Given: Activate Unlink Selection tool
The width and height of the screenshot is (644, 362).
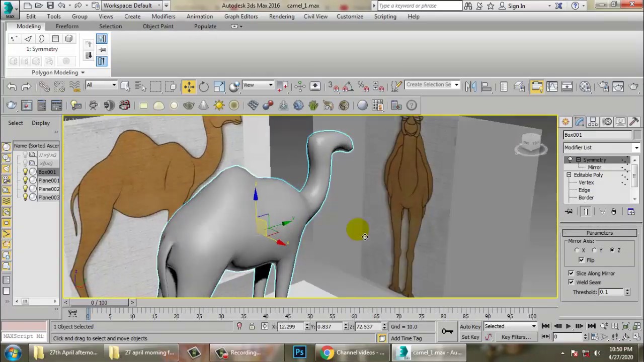Looking at the screenshot, I should (59, 86).
